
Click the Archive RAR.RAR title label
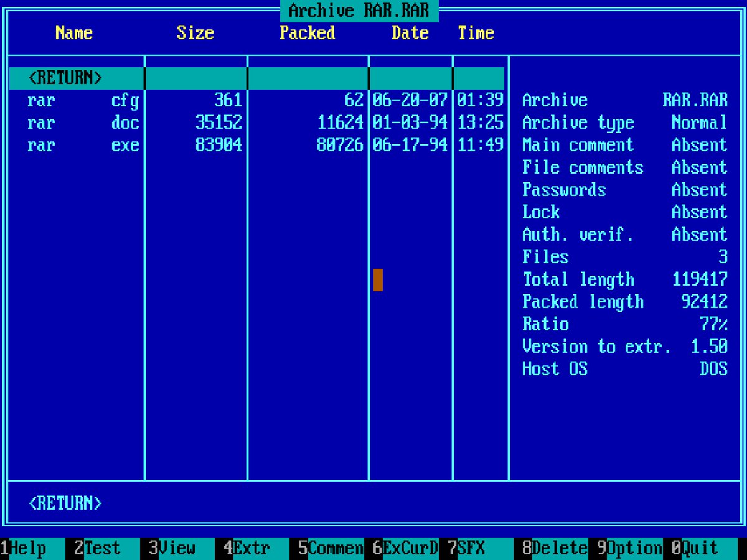click(359, 11)
